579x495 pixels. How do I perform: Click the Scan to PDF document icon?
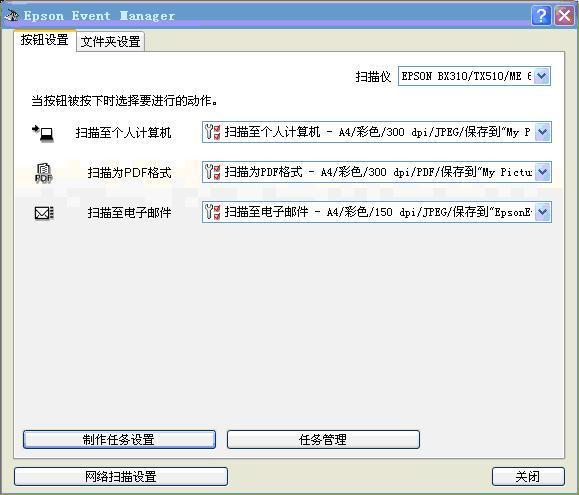pyautogui.click(x=44, y=173)
